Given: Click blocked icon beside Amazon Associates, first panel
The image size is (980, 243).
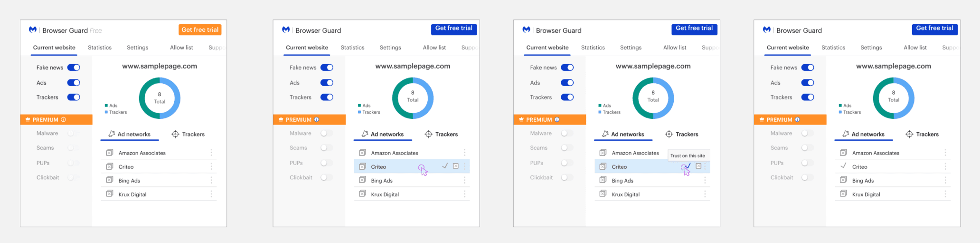Looking at the screenshot, I should point(110,153).
